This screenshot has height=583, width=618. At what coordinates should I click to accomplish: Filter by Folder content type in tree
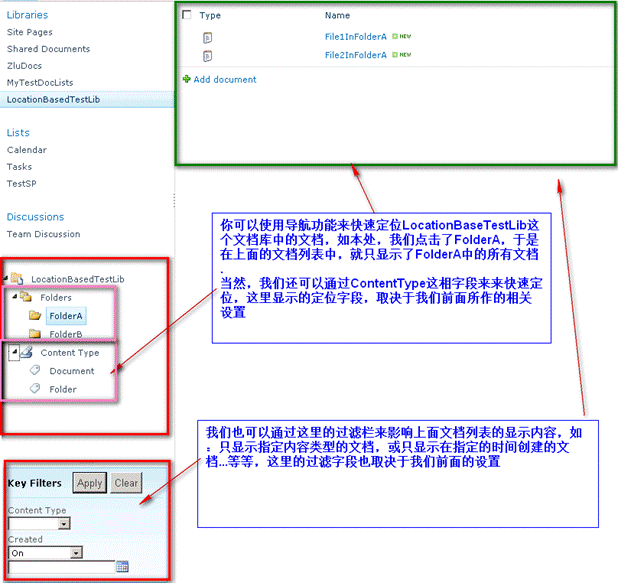[x=63, y=389]
